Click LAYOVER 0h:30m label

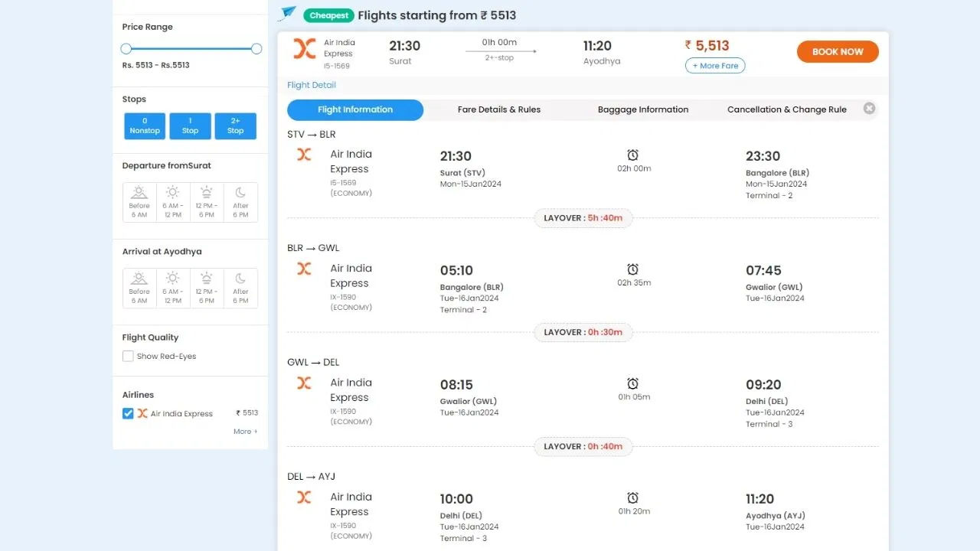click(x=583, y=332)
